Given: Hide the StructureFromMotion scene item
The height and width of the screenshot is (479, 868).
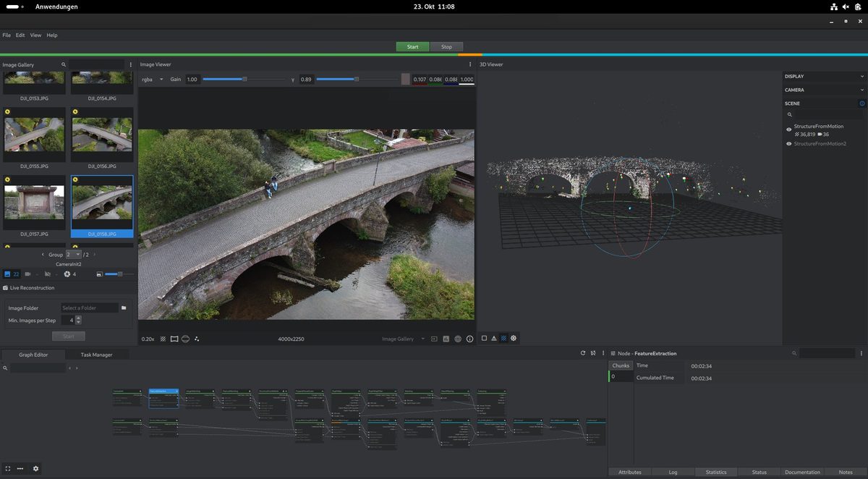Looking at the screenshot, I should tap(789, 130).
